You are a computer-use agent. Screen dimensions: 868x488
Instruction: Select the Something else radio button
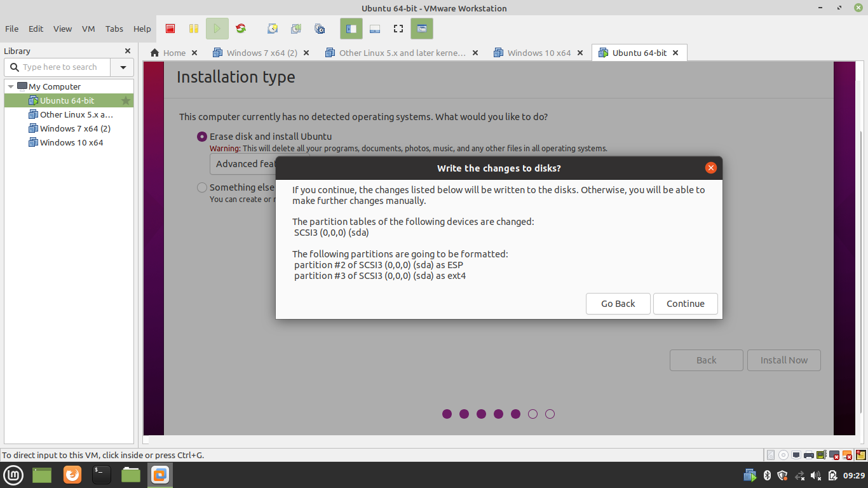[x=202, y=187]
